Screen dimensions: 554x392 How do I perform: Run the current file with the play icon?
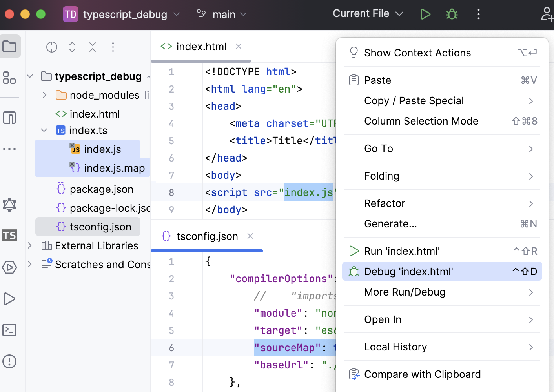tap(425, 13)
